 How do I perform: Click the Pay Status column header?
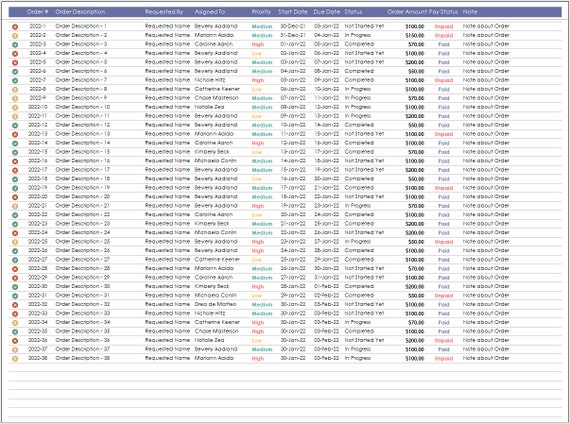point(443,12)
